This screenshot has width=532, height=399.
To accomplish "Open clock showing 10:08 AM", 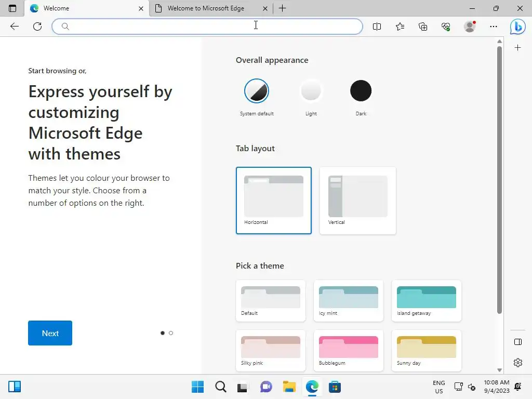I will coord(496,387).
